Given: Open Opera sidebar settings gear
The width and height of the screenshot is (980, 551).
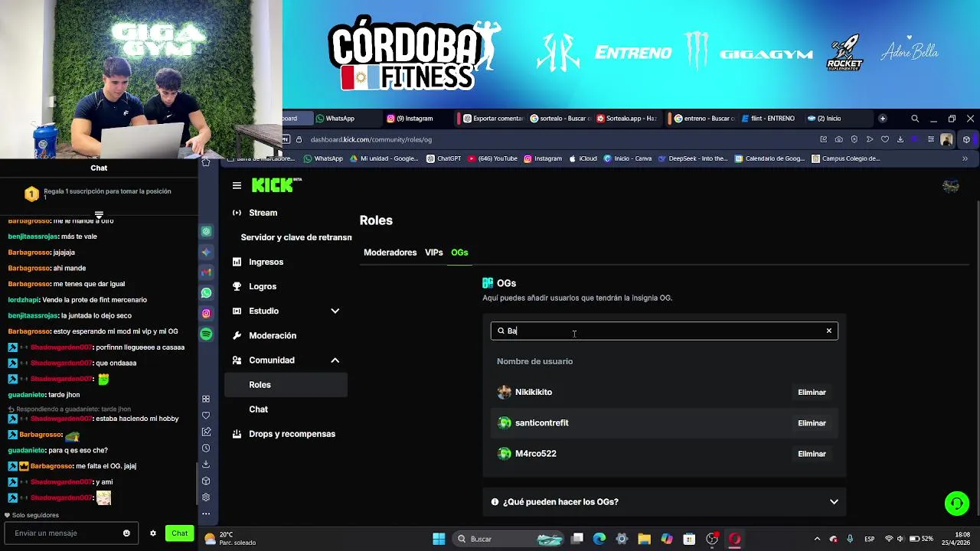Looking at the screenshot, I should 206,497.
